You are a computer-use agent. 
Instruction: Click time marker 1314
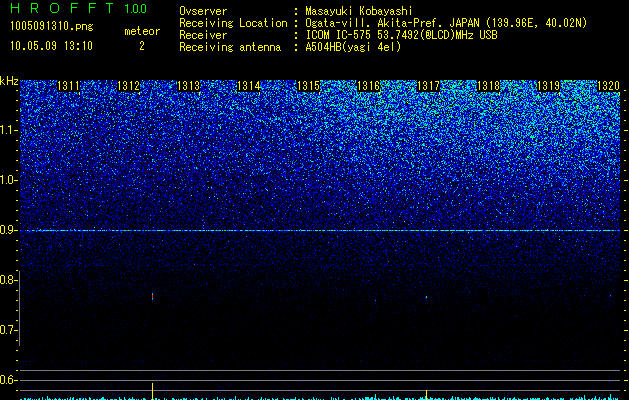click(x=249, y=86)
